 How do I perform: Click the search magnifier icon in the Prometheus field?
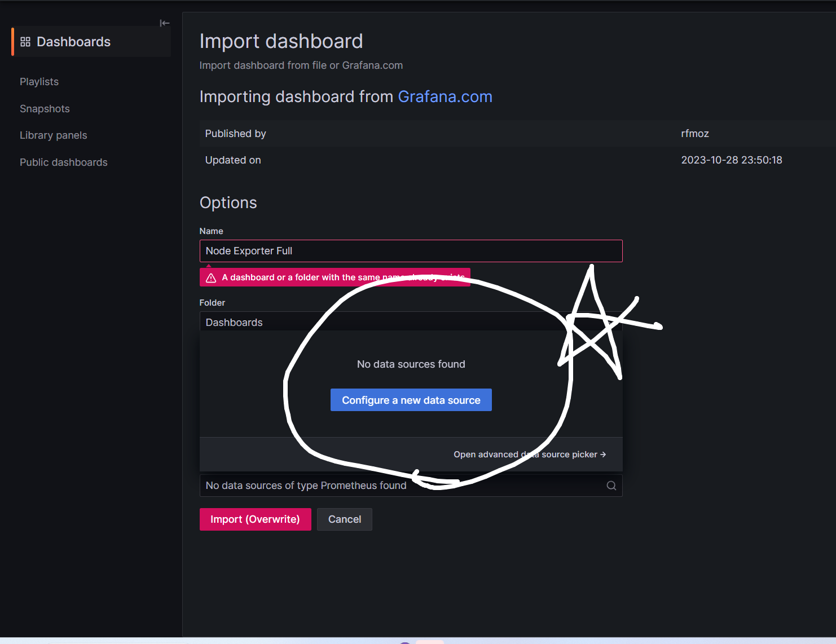[611, 486]
